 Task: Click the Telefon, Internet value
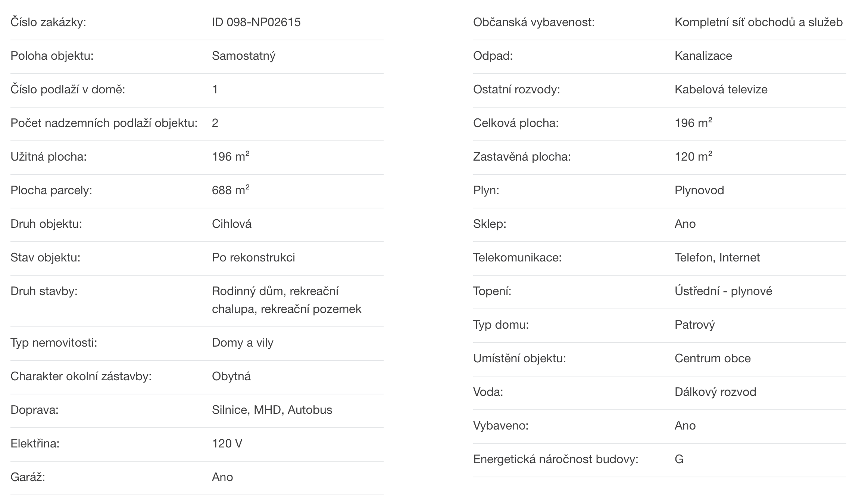717,257
